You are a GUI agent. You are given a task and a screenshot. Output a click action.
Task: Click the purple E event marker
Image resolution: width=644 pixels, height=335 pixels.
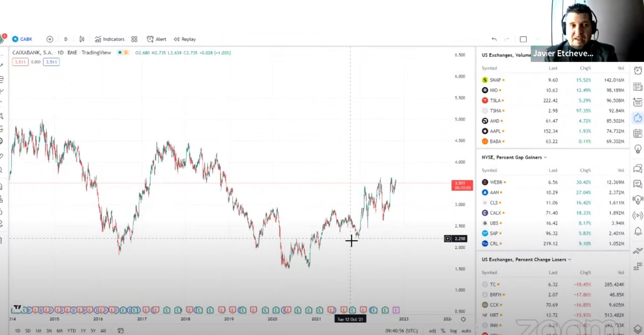(396, 310)
